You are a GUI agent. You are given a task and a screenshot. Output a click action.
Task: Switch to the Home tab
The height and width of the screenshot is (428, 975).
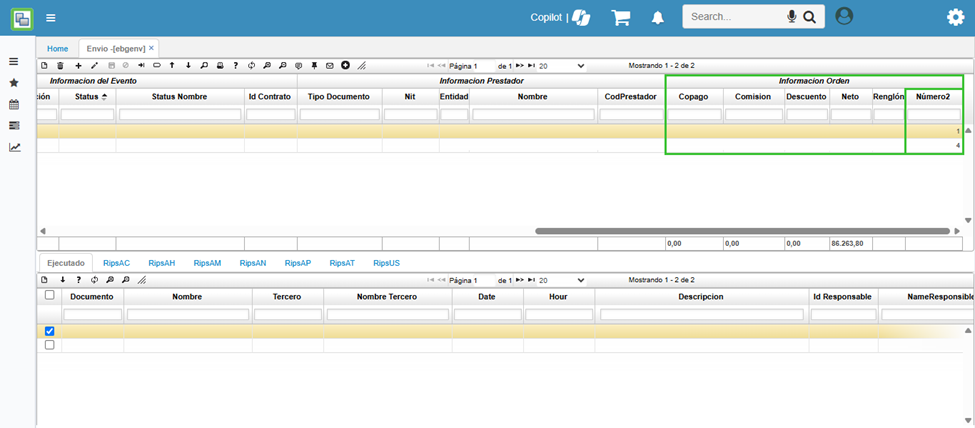(58, 48)
